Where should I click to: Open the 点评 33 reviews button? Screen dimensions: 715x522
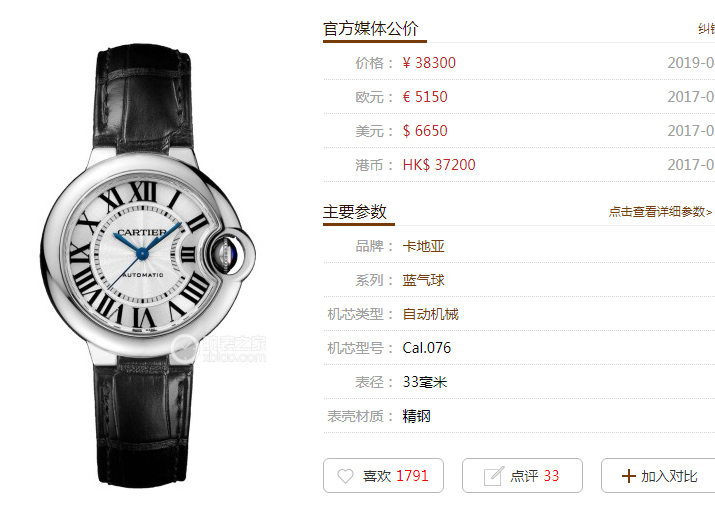point(523,475)
